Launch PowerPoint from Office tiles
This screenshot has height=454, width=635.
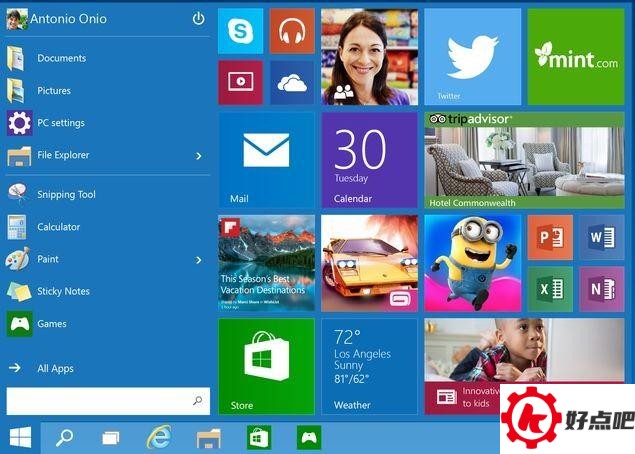[x=549, y=238]
